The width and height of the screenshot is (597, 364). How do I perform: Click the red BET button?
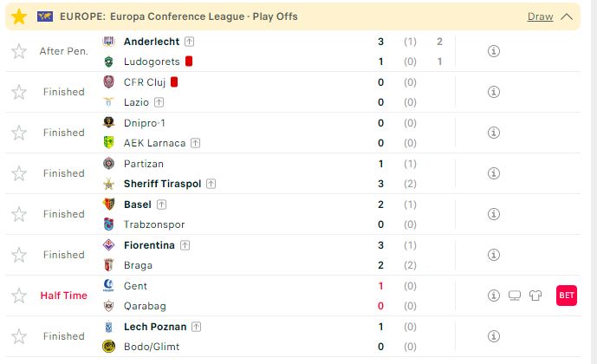click(x=567, y=296)
